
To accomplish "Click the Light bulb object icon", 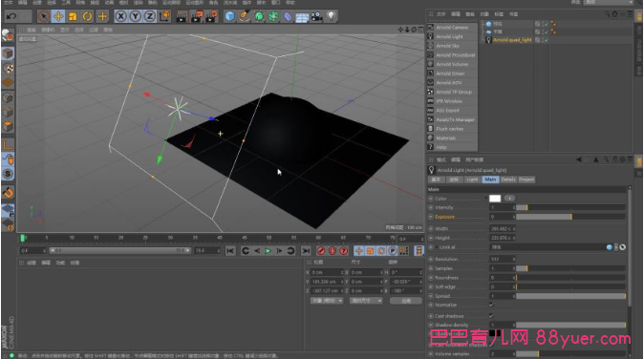I will 331,16.
